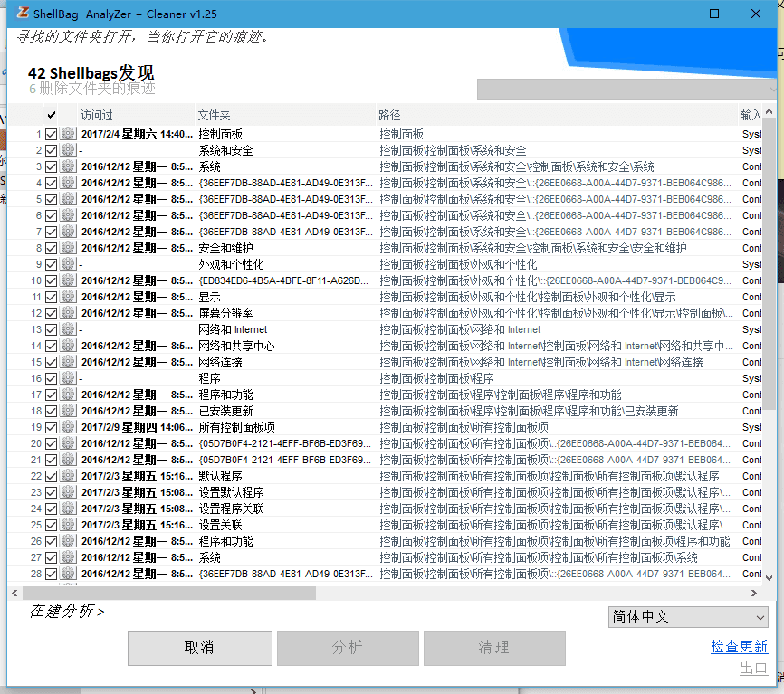Image resolution: width=784 pixels, height=694 pixels.
Task: Click the gear icon in row 8 安全和维护
Action: pos(68,248)
